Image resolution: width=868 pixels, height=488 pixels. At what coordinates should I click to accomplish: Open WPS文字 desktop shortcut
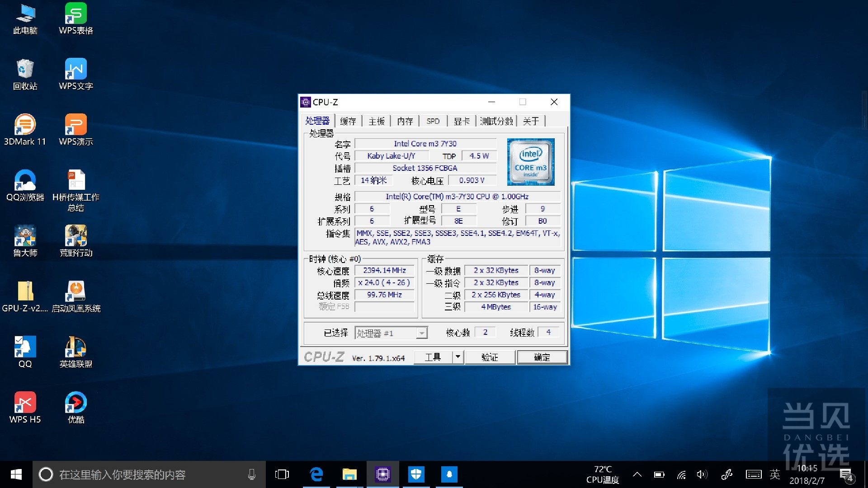(x=76, y=75)
